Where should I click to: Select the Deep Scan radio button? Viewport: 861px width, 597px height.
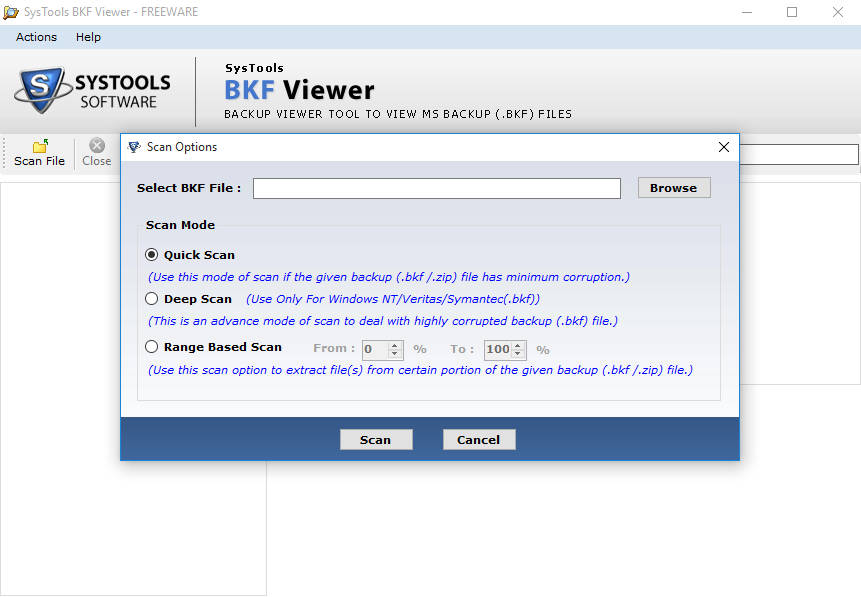pyautogui.click(x=152, y=299)
